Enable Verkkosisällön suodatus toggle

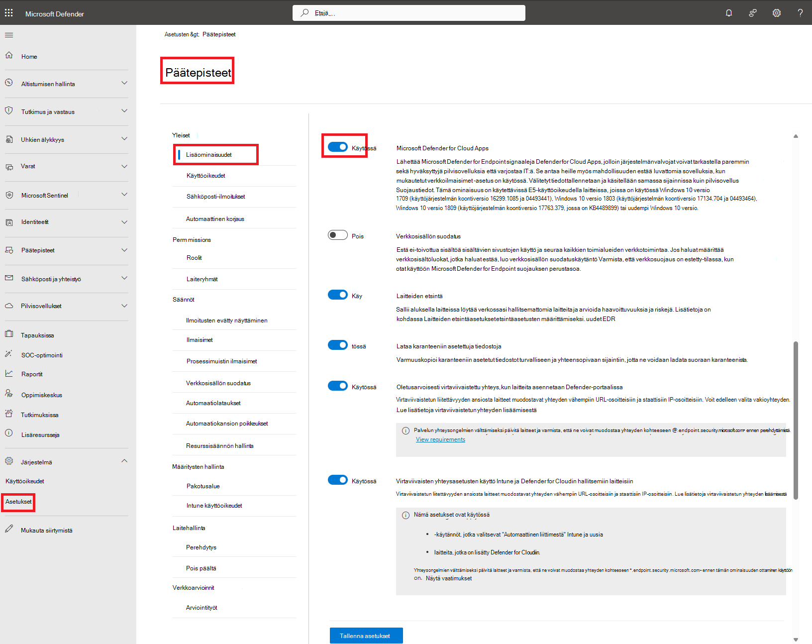pyautogui.click(x=337, y=234)
